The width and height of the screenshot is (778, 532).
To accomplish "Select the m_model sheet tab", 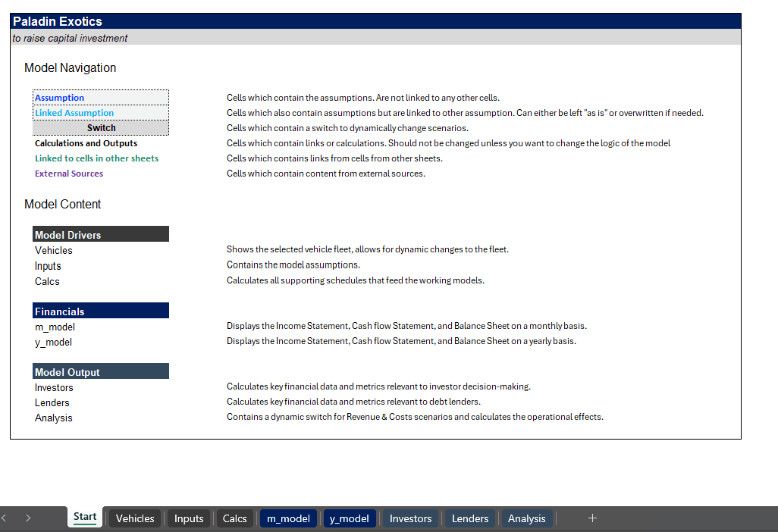I will (288, 518).
